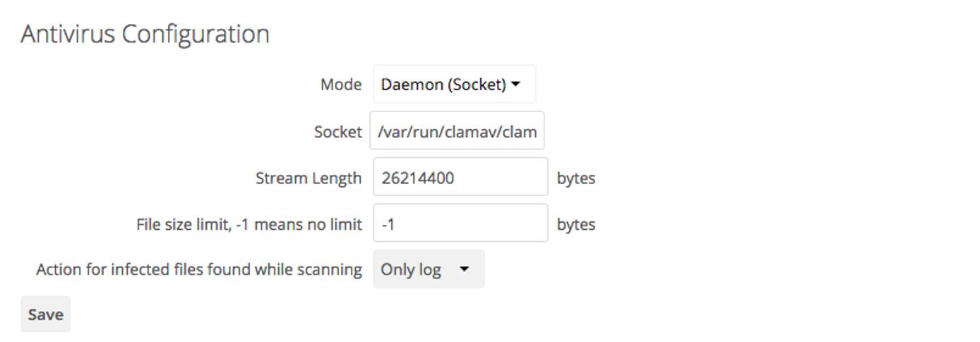
Task: Focus the Socket path input field
Action: (x=457, y=131)
